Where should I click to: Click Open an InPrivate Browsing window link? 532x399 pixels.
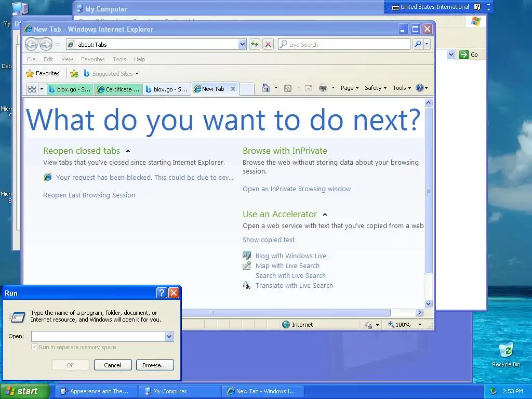point(297,189)
